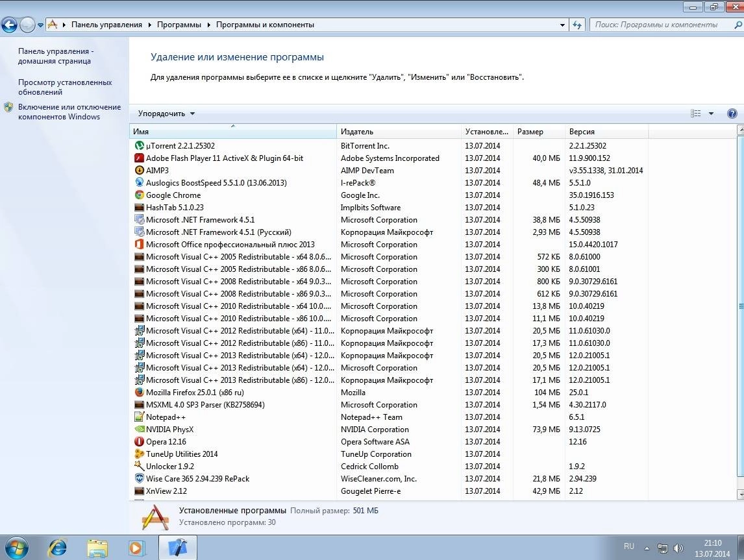Click the version cell 35.0.1916.153
This screenshot has width=744, height=560.
(591, 195)
